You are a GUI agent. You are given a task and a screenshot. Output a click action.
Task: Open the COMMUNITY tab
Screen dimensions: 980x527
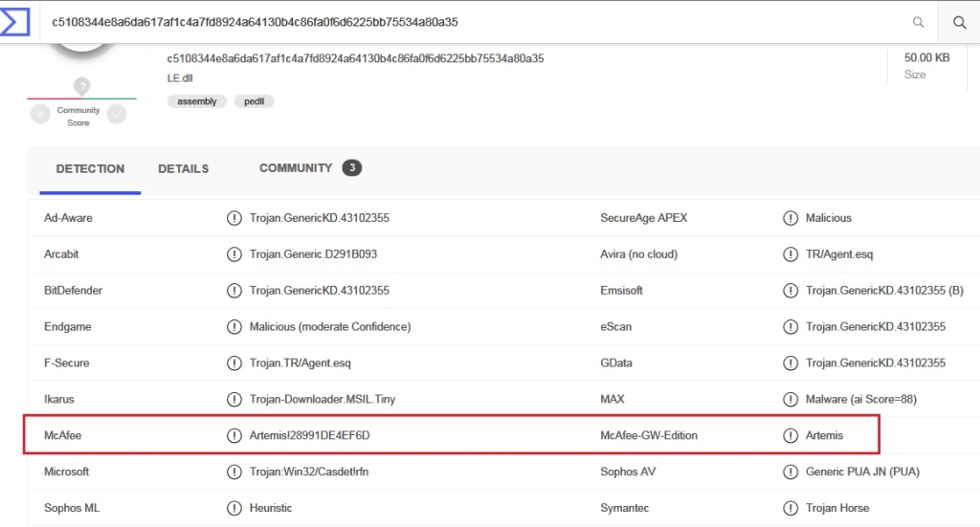[296, 168]
